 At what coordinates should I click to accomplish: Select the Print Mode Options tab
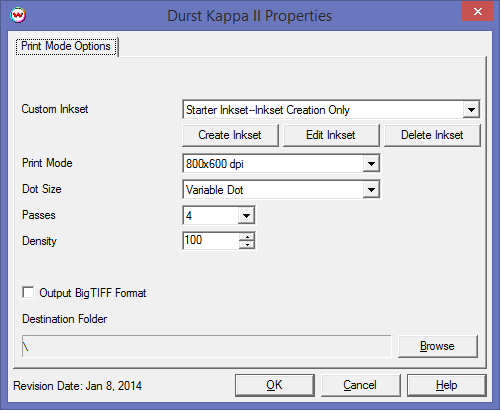tap(66, 46)
